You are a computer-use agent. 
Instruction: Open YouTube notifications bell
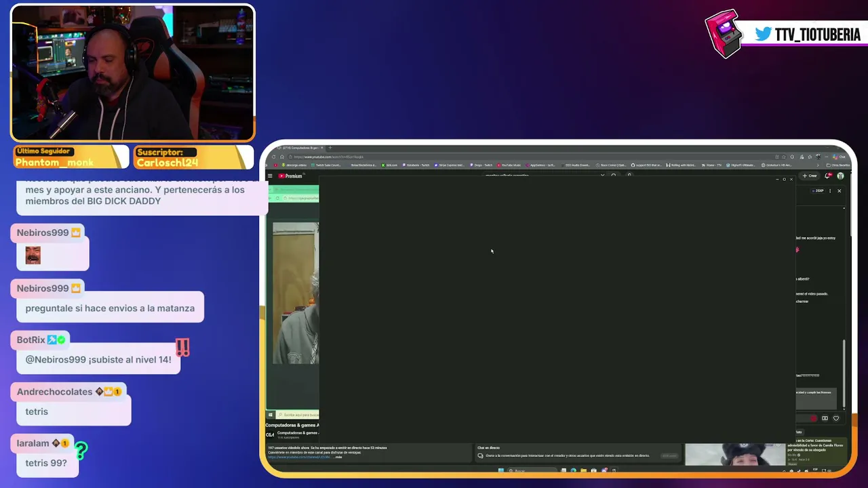(827, 176)
